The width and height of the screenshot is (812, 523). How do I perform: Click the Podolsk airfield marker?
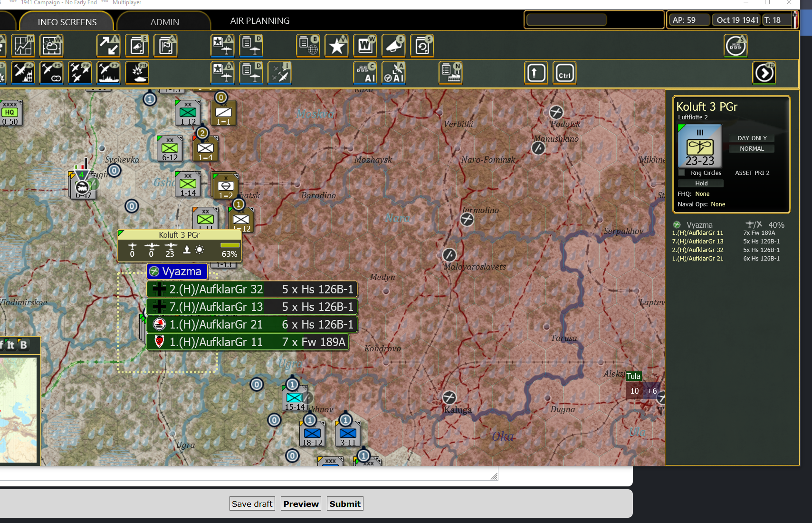pyautogui.click(x=556, y=112)
